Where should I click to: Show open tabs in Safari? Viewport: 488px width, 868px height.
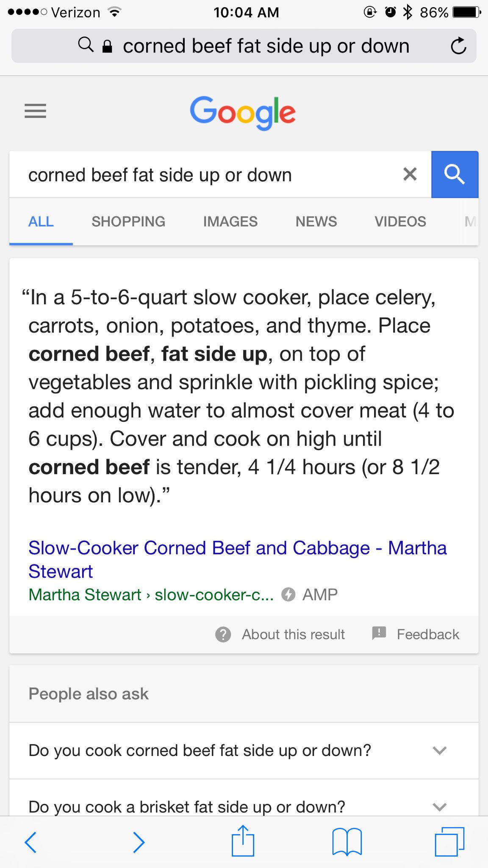click(449, 842)
